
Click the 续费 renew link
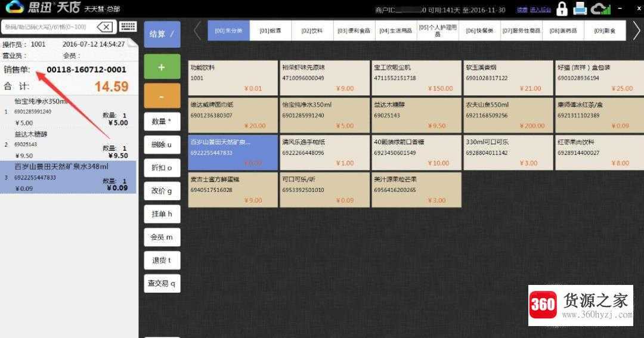pyautogui.click(x=522, y=10)
